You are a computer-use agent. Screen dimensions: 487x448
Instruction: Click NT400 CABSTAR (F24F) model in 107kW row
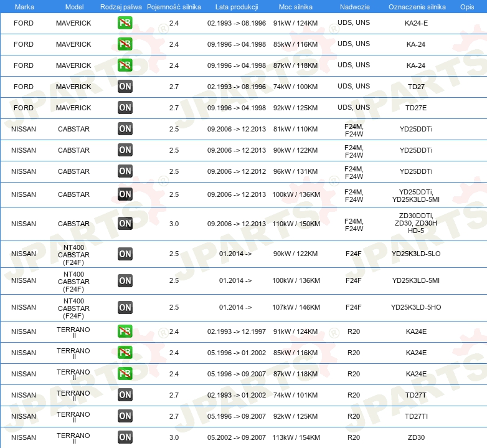[73, 308]
